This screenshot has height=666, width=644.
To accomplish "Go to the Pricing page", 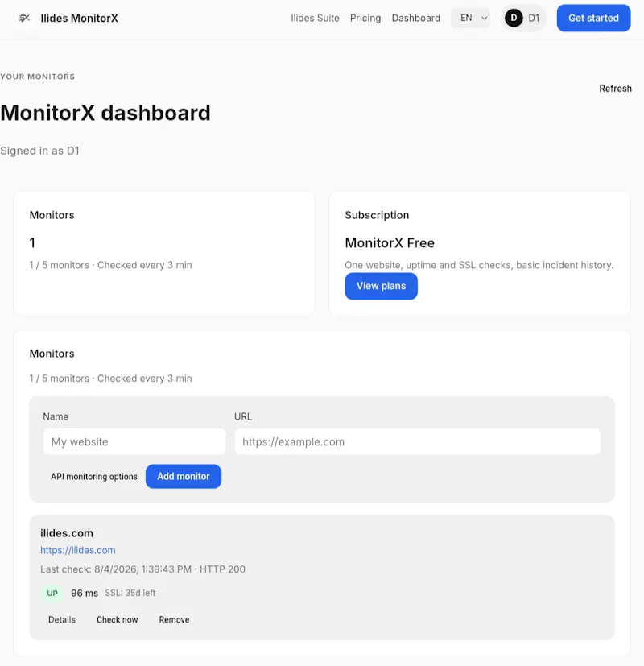I will click(x=365, y=18).
